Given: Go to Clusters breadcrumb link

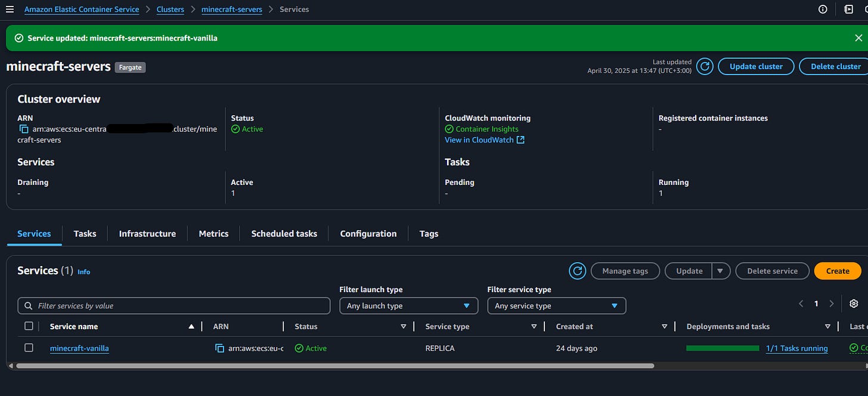Looking at the screenshot, I should (x=170, y=10).
